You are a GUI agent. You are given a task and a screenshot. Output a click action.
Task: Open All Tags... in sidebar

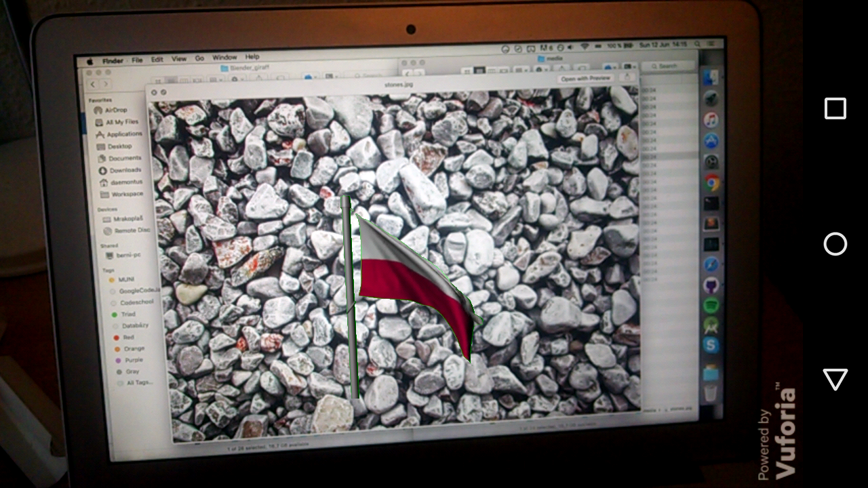tap(135, 383)
